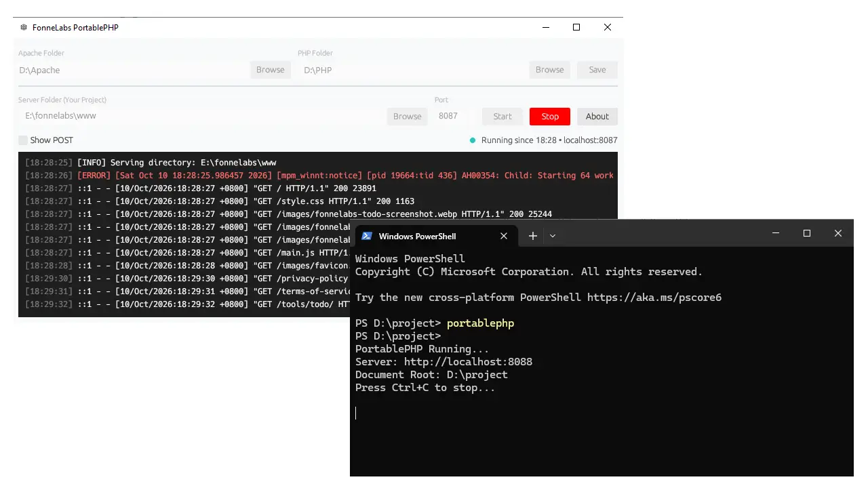
Task: Click the Server Folder path field
Action: [x=202, y=116]
